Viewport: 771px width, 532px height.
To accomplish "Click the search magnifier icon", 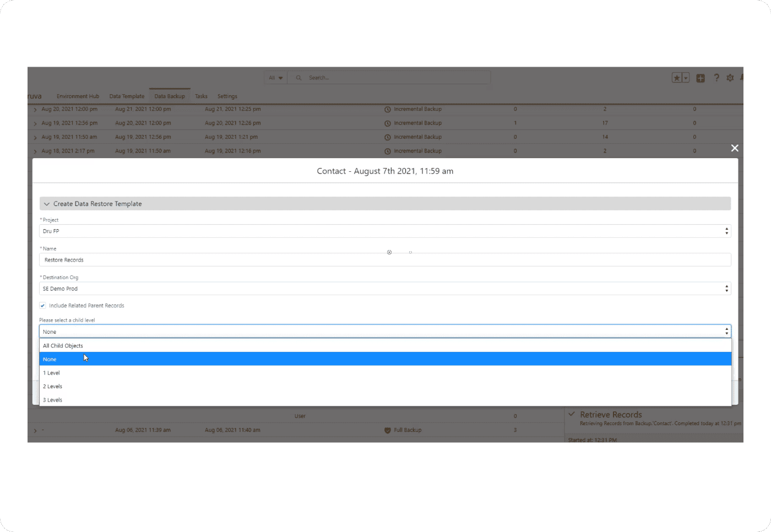I will [x=298, y=78].
